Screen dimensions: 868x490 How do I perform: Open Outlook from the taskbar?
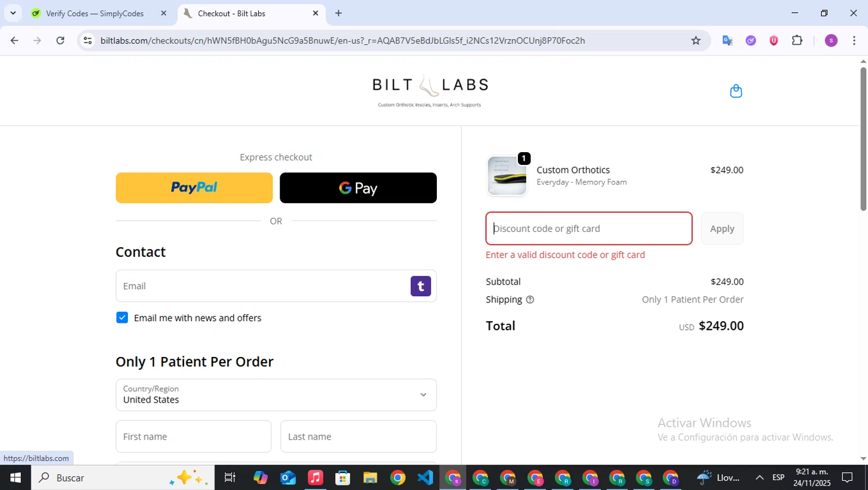(288, 478)
